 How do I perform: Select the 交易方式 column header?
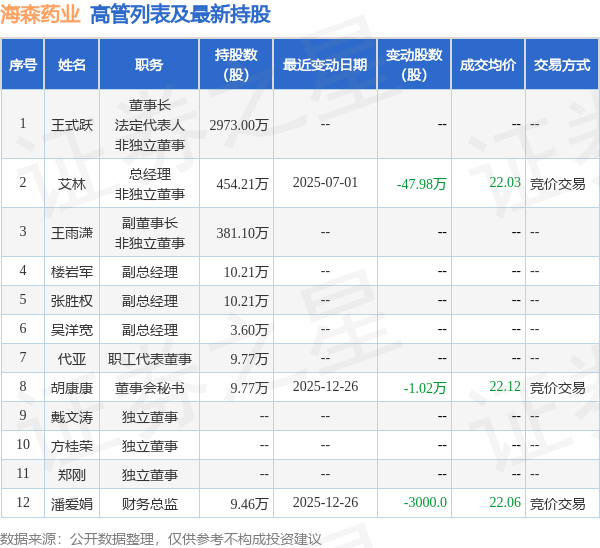562,65
